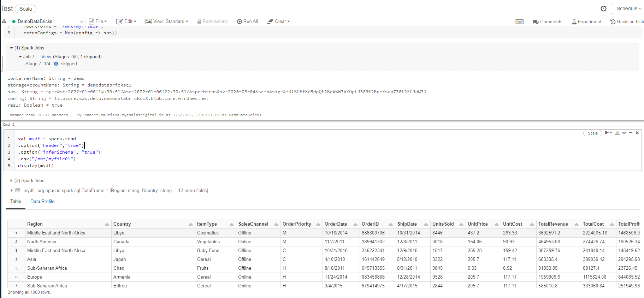Screen dimensions: 644x298
Task: Open the View link for Job 7
Action: click(x=46, y=57)
